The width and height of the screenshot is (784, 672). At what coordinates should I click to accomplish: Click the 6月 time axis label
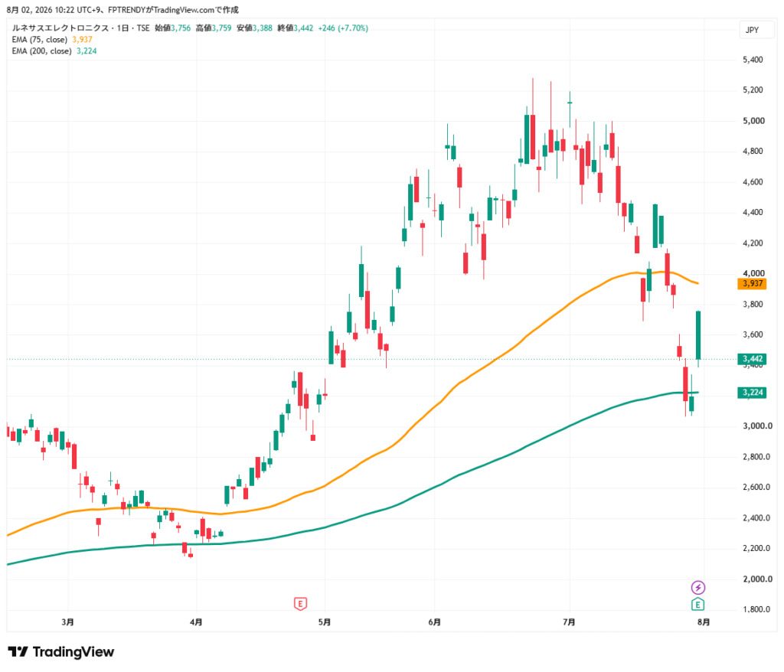435,622
